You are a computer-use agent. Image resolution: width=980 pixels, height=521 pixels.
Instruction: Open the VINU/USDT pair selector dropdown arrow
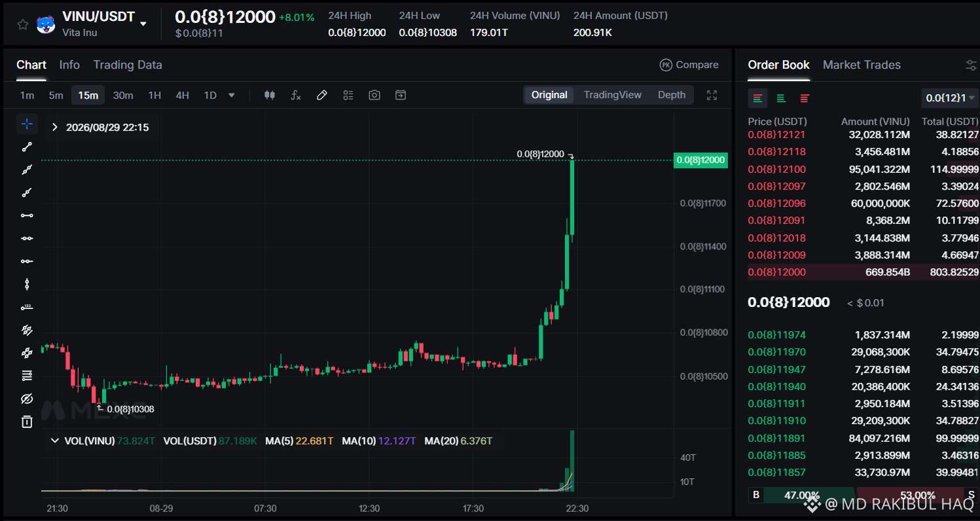(x=143, y=24)
